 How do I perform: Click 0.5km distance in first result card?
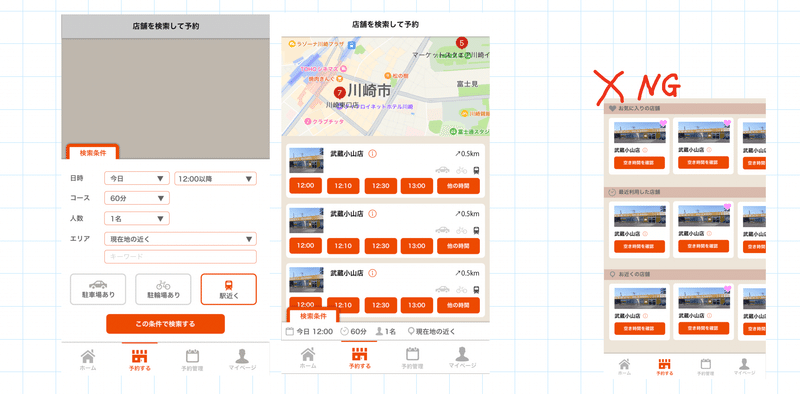pos(467,154)
